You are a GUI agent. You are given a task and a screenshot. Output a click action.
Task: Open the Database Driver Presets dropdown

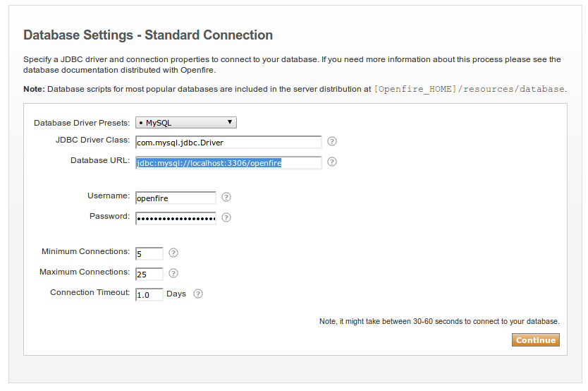[x=186, y=123]
